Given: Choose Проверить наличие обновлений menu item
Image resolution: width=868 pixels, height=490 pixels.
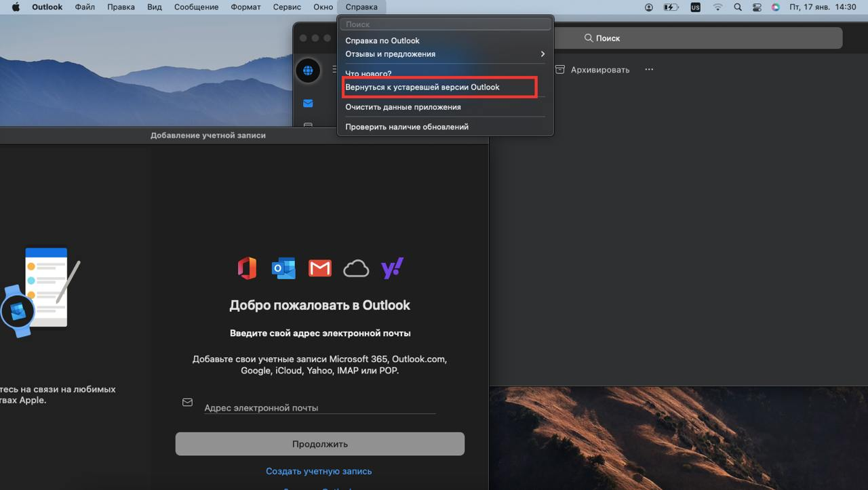Looking at the screenshot, I should 407,127.
